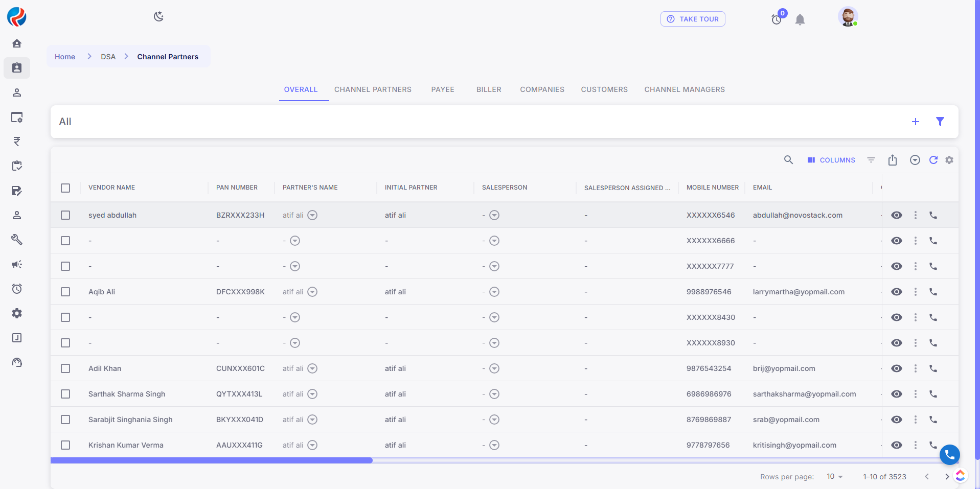Call syed abdullah using phone icon

[x=933, y=215]
